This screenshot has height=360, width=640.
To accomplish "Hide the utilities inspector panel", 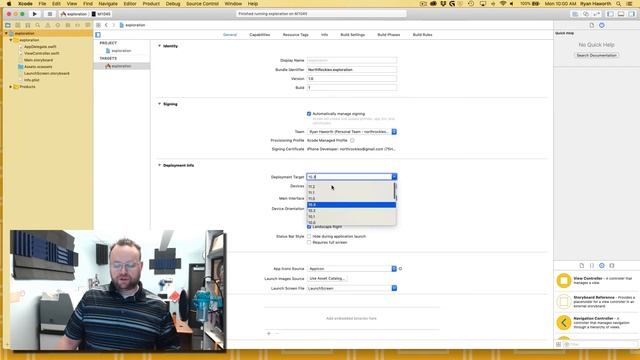I will 631,14.
